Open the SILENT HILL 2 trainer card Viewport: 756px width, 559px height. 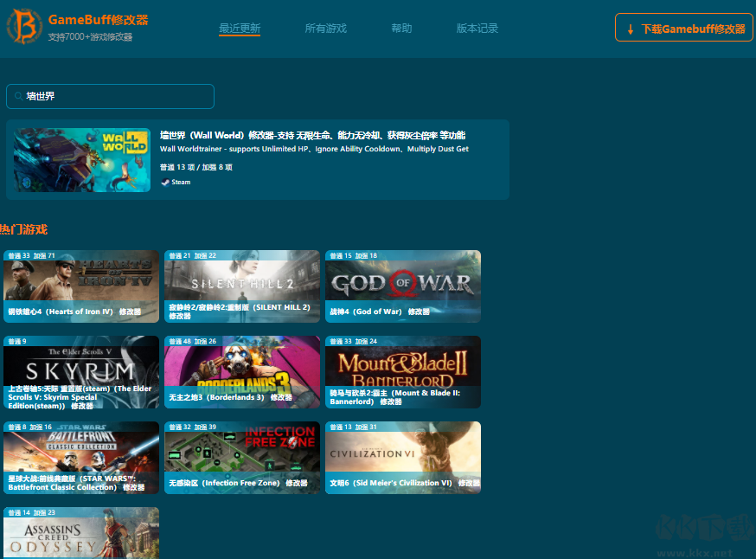point(242,286)
